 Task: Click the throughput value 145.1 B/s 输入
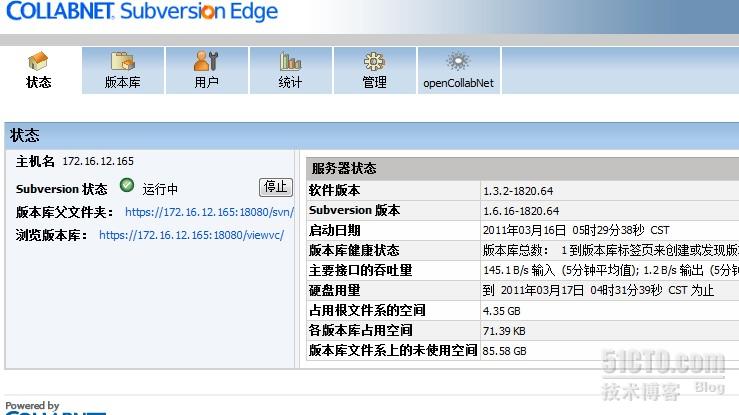(x=519, y=270)
